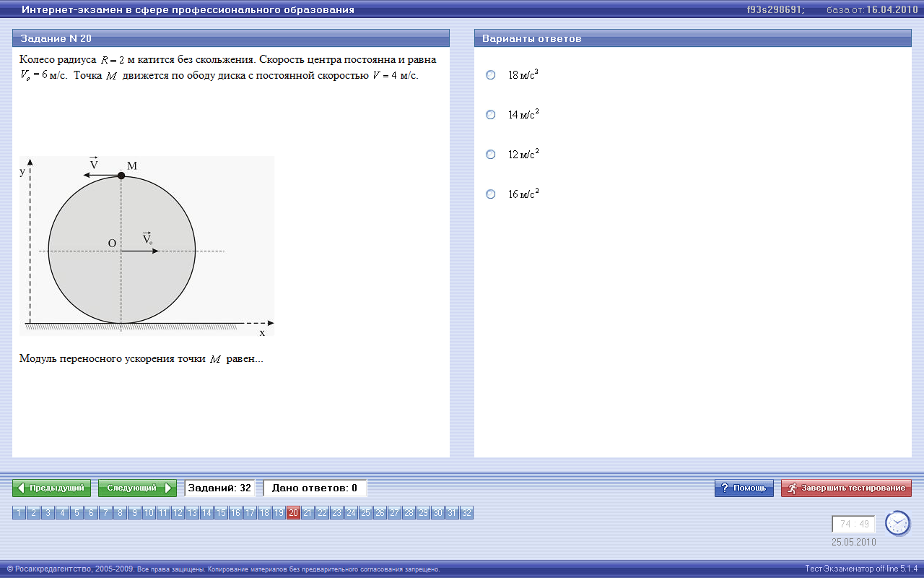Switch to question 19
924x578 pixels.
point(279,513)
